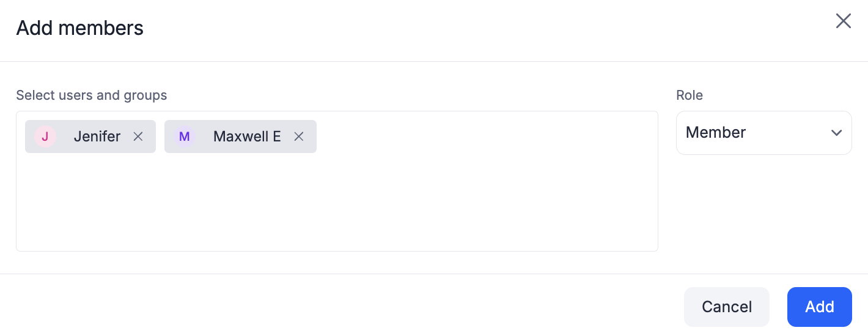Click the Role field label
868x333 pixels.
(690, 95)
